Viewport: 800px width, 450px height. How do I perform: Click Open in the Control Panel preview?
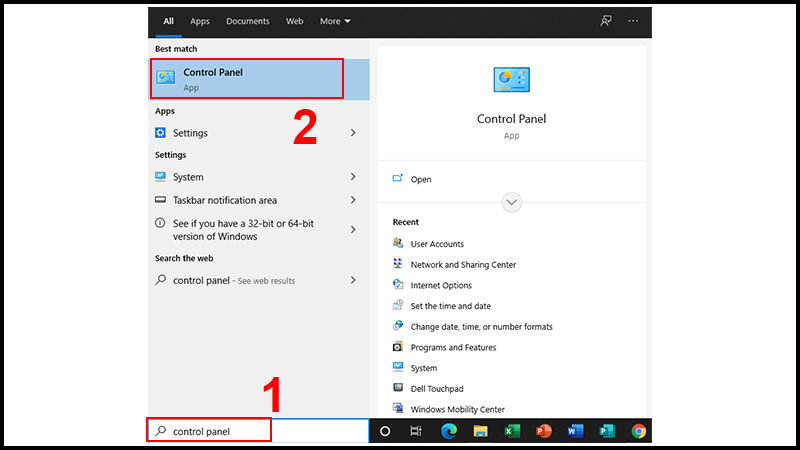point(420,179)
